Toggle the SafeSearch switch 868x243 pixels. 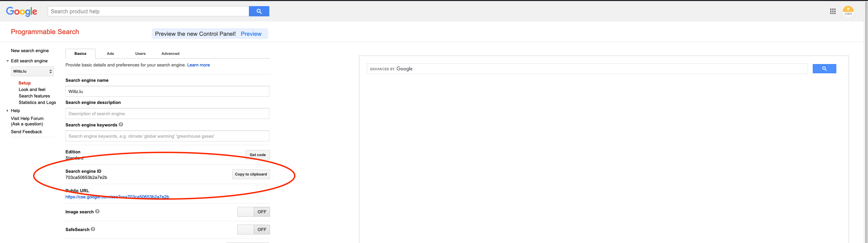pos(254,229)
